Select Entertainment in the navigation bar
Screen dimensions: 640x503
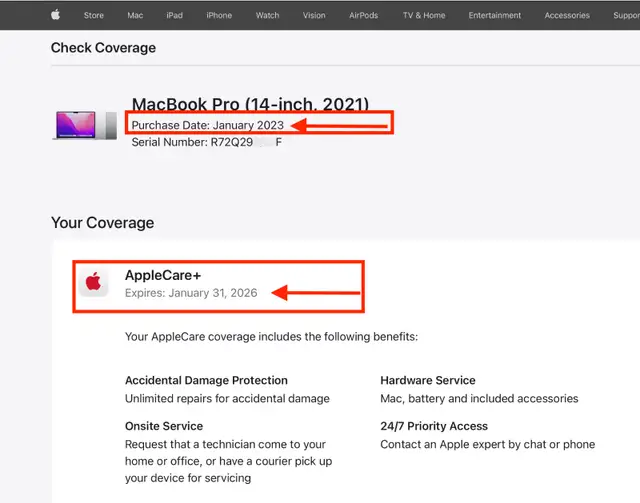click(x=495, y=15)
